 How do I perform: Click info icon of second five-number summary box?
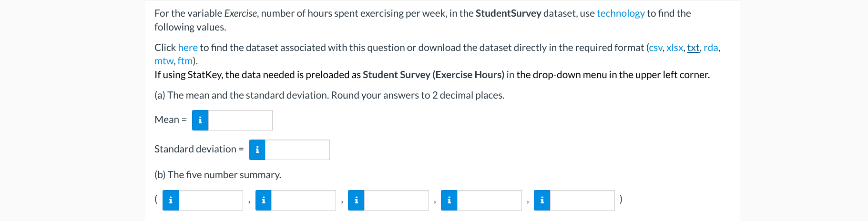coord(264,200)
